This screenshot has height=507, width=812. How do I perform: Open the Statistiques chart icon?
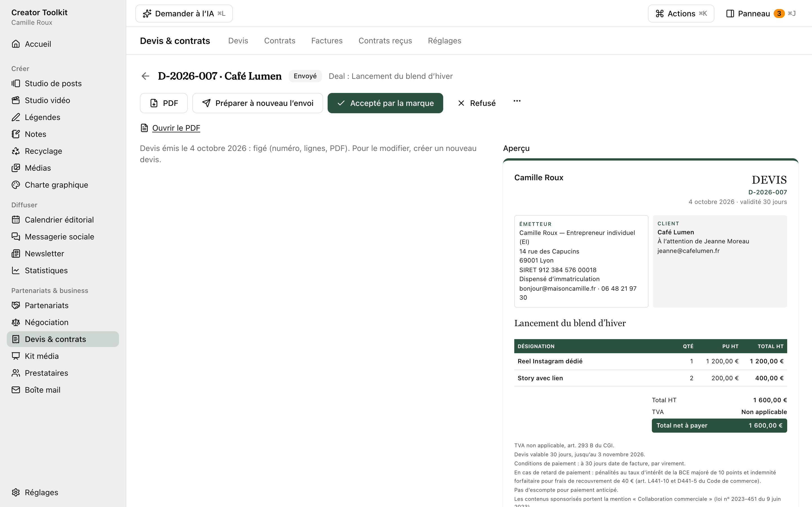(16, 270)
